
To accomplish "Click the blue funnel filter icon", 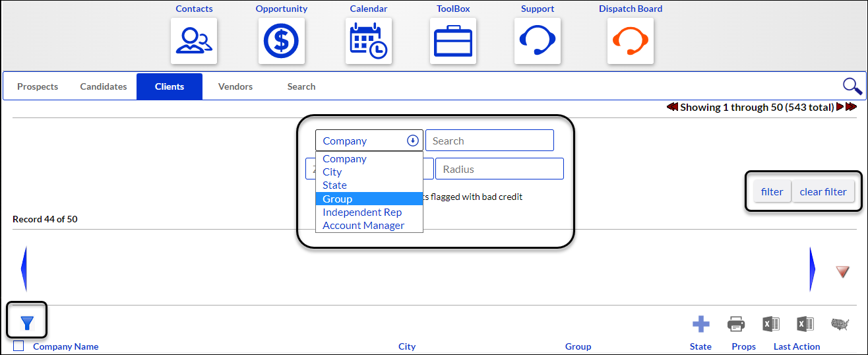I will [27, 323].
